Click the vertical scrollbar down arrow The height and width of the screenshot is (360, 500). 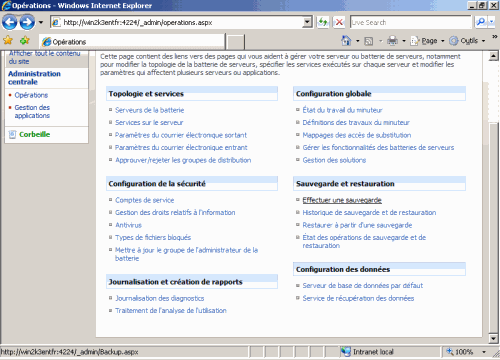494,339
